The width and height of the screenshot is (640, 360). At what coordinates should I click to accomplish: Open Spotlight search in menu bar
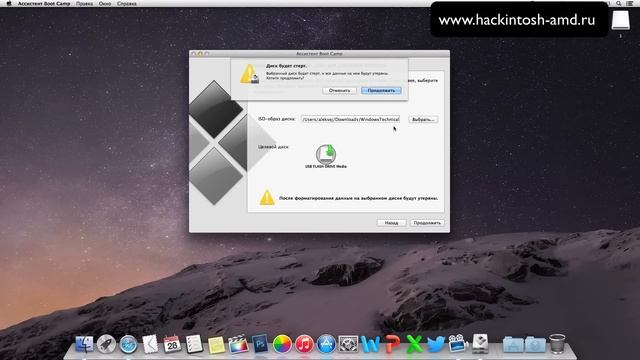tap(619, 3)
